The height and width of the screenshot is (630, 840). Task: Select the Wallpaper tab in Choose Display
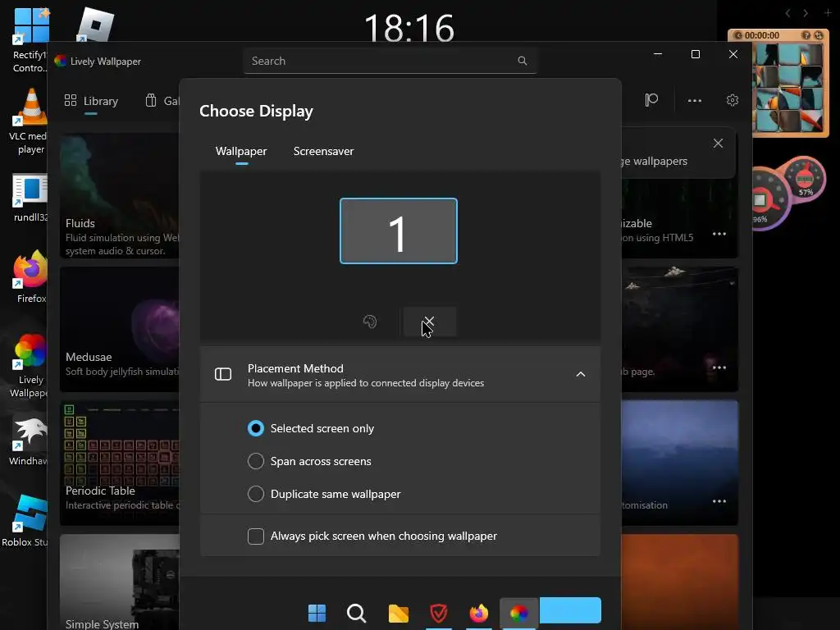241,152
